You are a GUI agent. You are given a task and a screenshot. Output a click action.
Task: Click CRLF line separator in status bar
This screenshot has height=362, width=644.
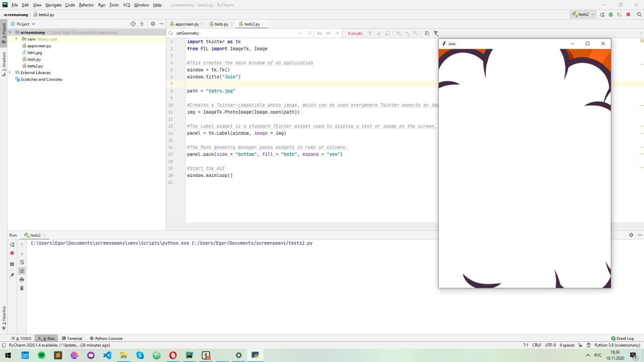click(x=537, y=345)
